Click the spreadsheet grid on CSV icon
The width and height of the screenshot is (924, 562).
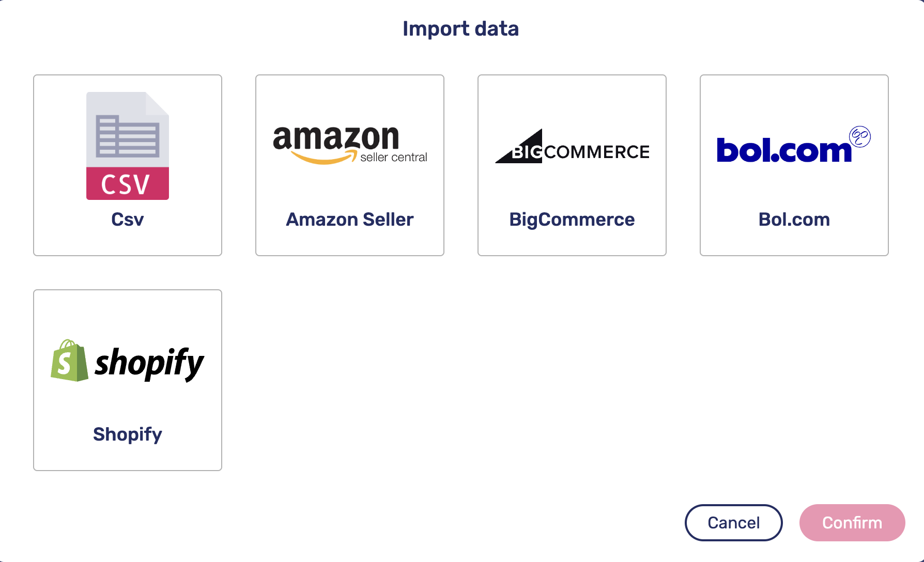[128, 136]
